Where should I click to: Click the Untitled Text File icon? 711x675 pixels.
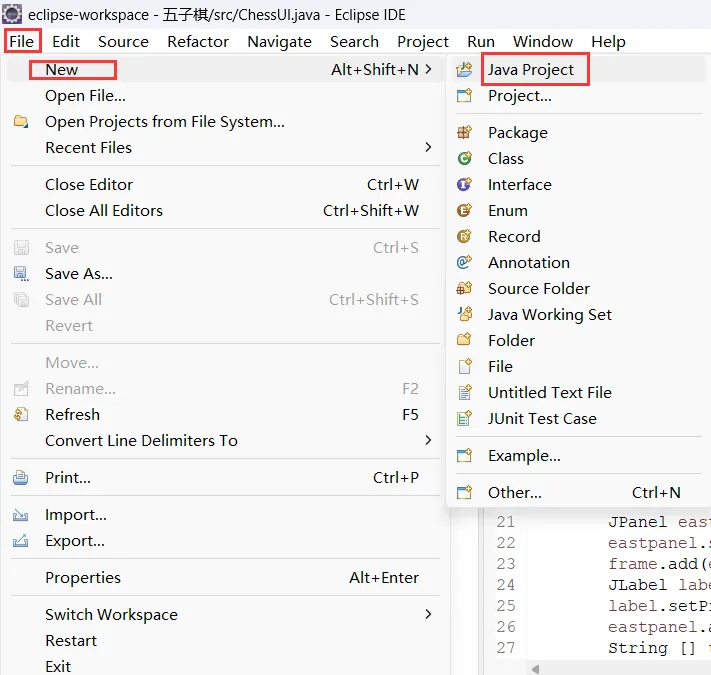click(x=464, y=392)
